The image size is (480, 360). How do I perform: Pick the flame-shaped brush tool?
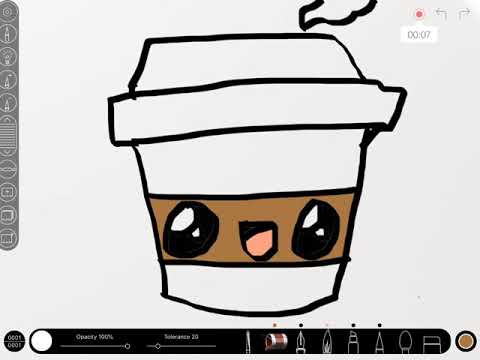327,342
